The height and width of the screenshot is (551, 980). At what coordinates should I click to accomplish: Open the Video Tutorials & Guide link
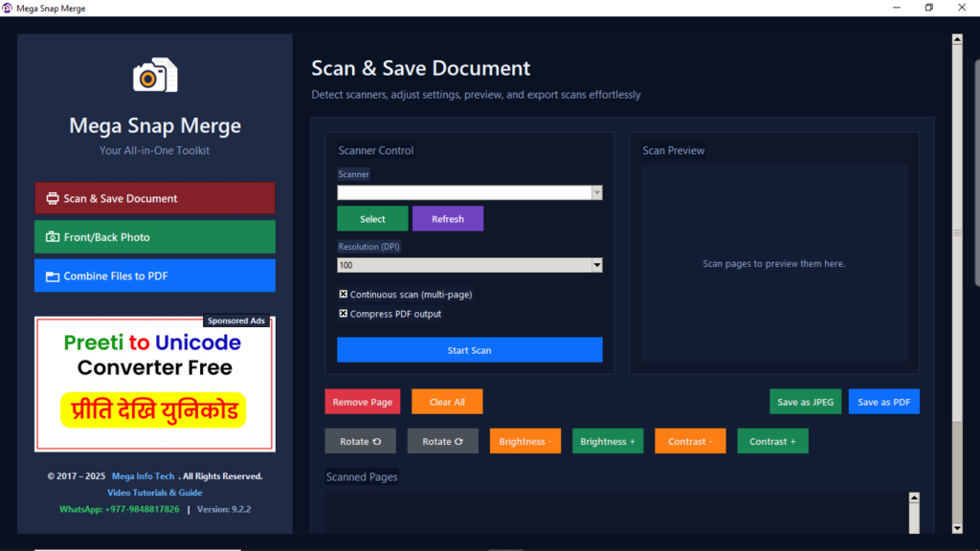[x=155, y=493]
